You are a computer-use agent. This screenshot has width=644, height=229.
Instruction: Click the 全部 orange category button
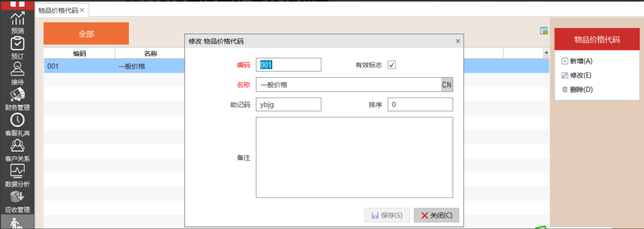tap(86, 34)
